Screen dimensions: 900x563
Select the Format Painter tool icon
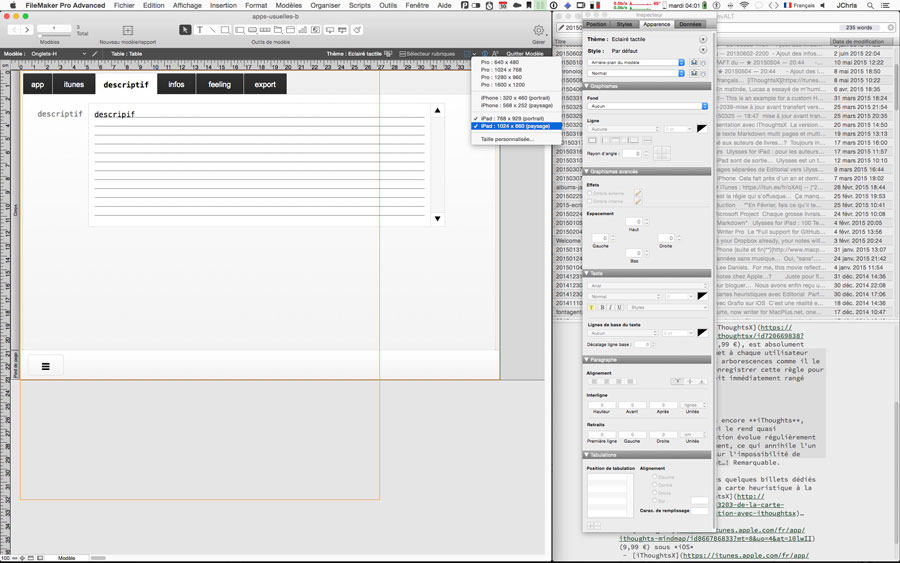pos(357,30)
